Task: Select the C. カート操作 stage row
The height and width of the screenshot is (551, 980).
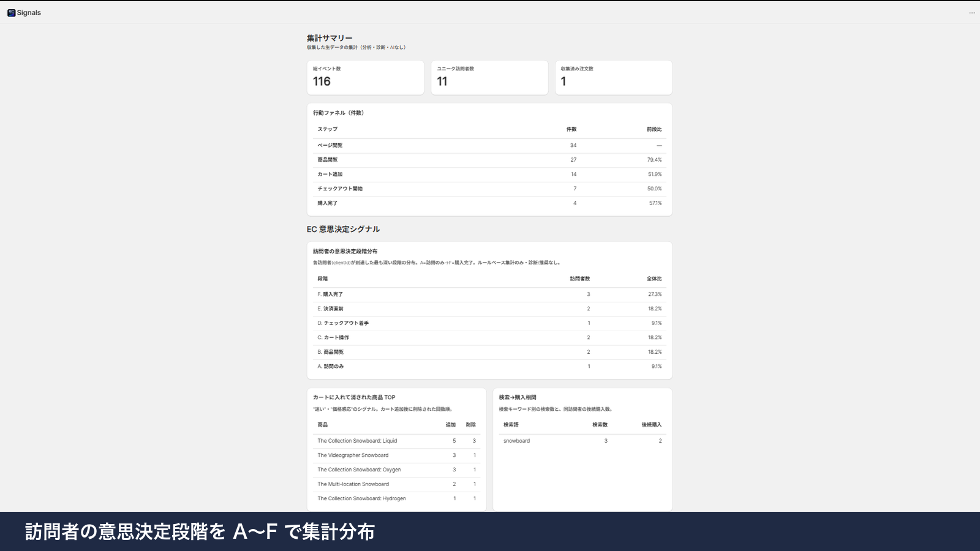Action: 489,338
